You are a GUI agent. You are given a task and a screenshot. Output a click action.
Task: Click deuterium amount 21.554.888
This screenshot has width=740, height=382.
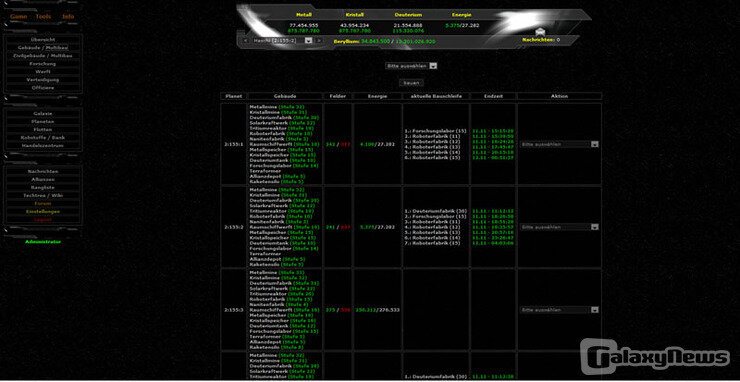click(408, 25)
